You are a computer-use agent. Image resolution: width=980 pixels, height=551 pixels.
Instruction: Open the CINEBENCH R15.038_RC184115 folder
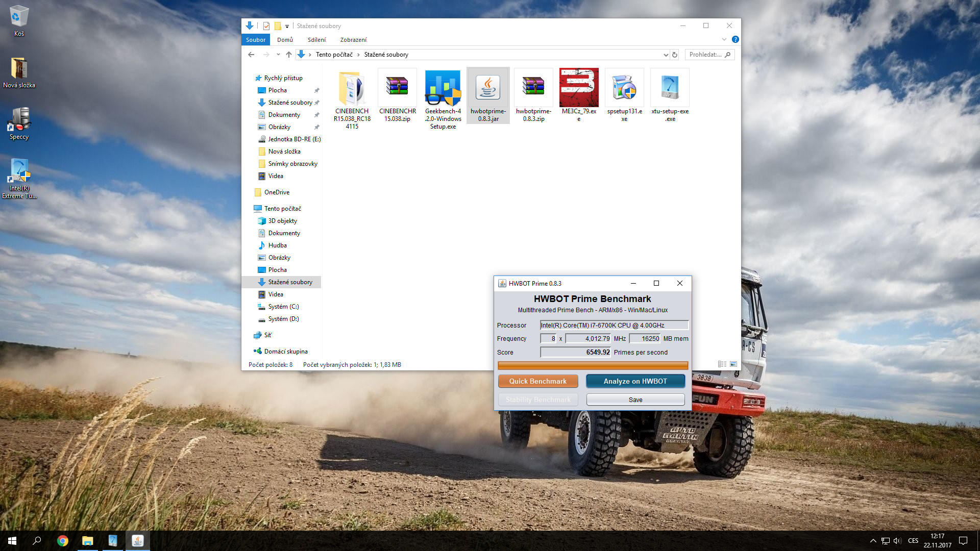(x=352, y=99)
